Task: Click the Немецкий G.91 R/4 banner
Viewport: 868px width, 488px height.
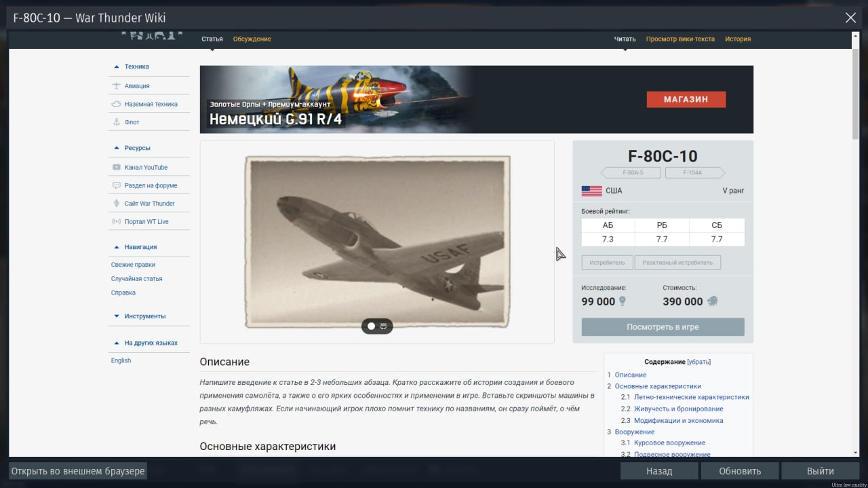Action: point(476,99)
